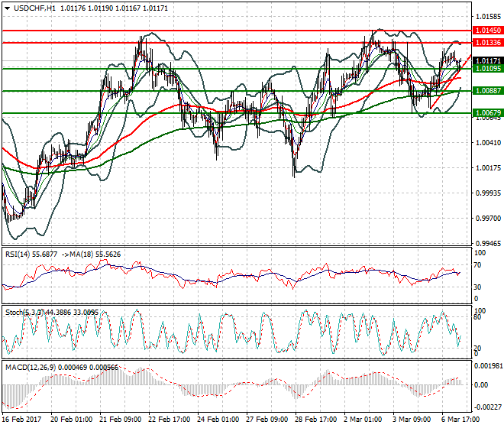Screen dimensions: 504x428
Task: Click the red 1.01450 resistance price tag
Action: [x=487, y=31]
